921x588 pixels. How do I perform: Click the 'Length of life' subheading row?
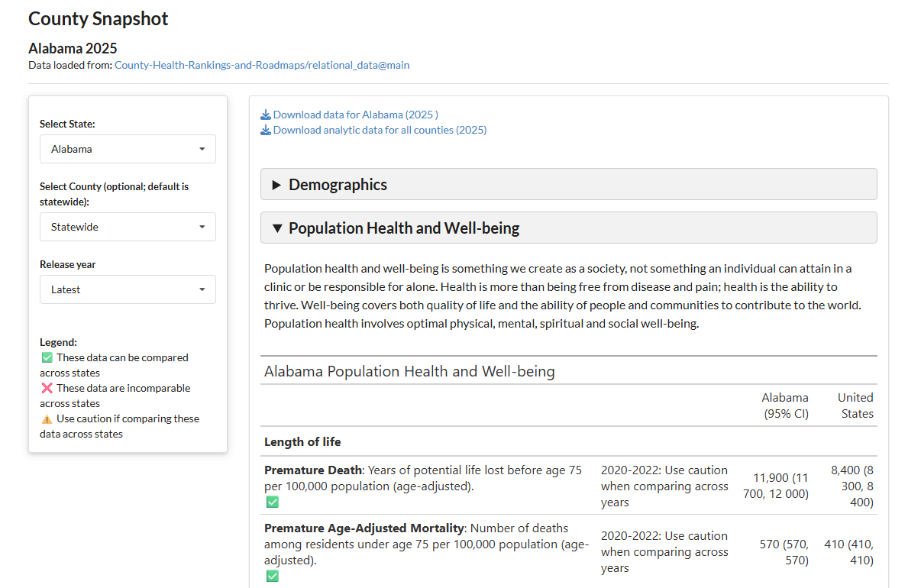[302, 441]
